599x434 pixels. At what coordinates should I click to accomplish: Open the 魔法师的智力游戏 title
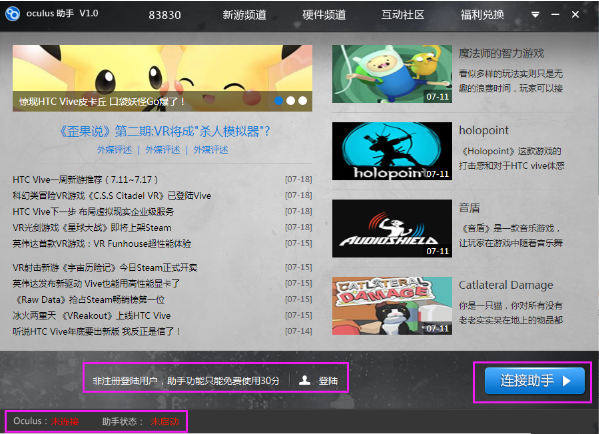501,53
